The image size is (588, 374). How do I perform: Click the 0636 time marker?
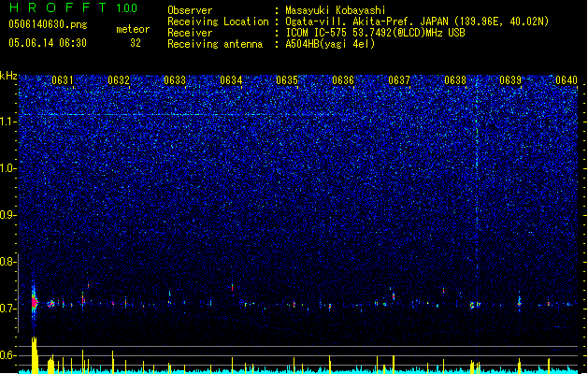coord(343,80)
